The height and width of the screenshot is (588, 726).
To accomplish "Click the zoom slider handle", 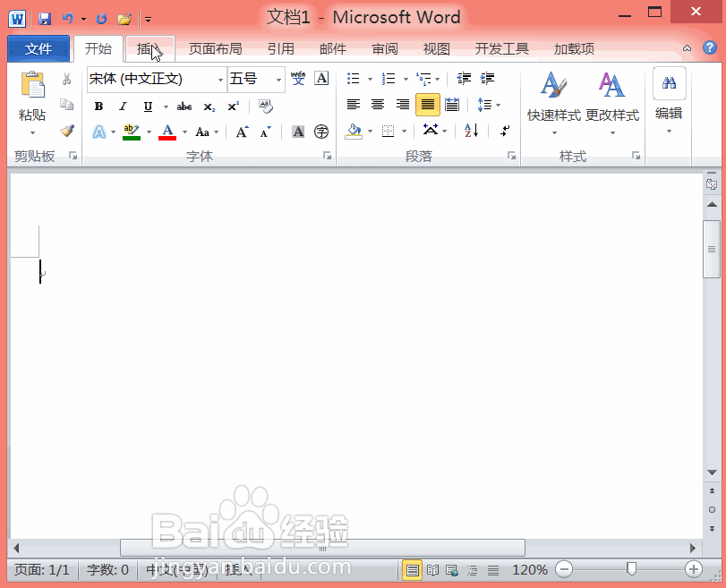I will click(x=631, y=569).
